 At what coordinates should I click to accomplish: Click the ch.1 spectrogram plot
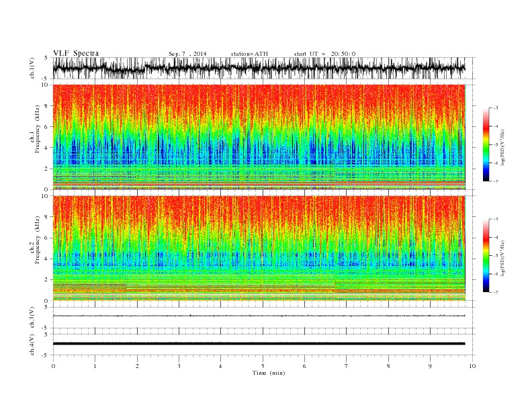pos(259,137)
